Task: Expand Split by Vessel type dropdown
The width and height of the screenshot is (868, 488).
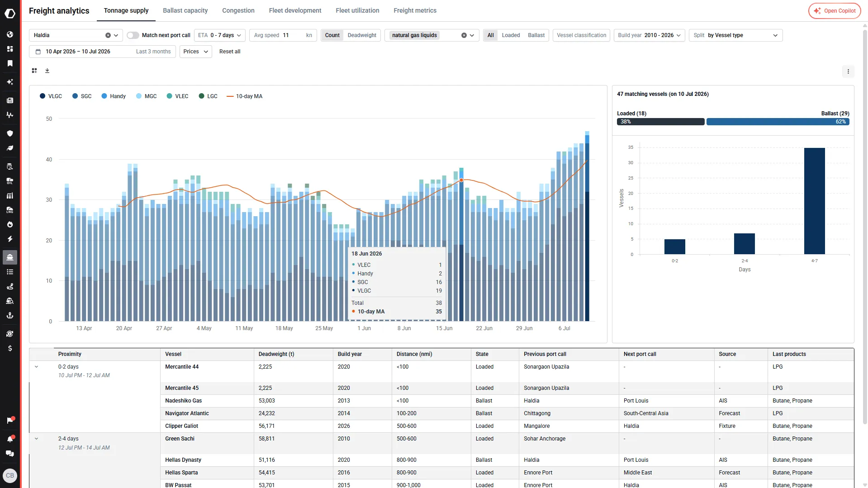Action: click(x=735, y=35)
